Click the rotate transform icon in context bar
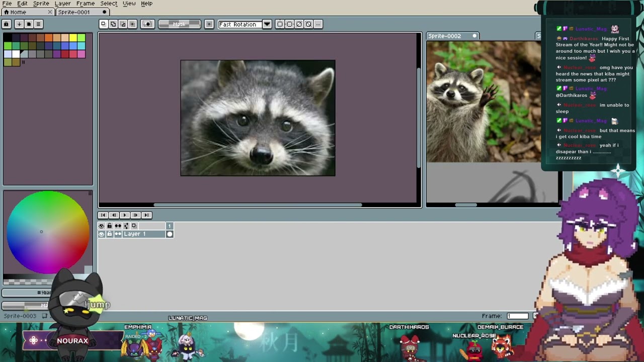 299,24
